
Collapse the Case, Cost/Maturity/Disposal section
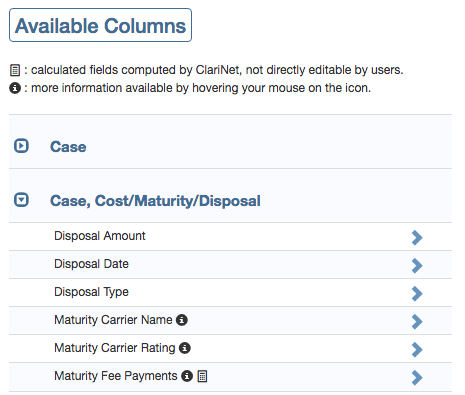pyautogui.click(x=21, y=200)
